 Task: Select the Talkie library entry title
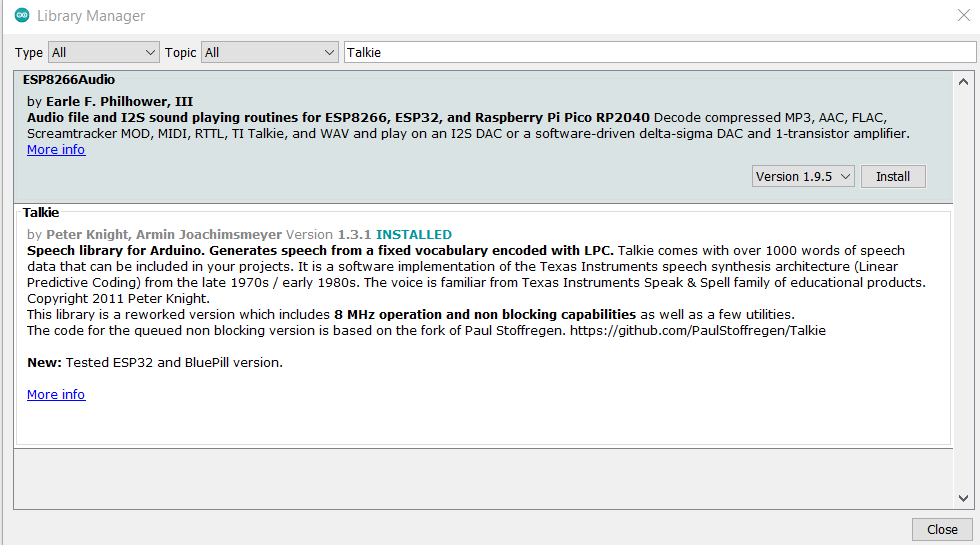click(41, 212)
